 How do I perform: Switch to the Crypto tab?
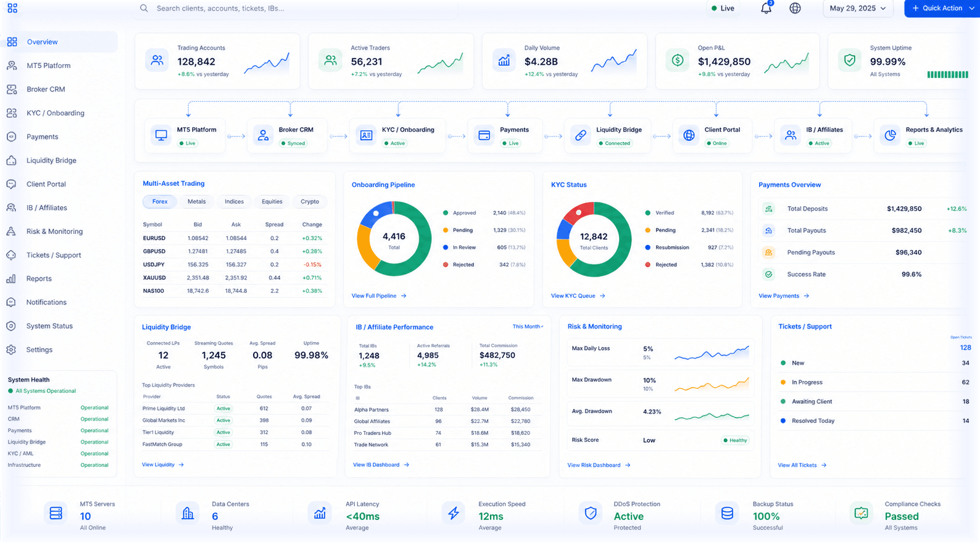point(310,201)
